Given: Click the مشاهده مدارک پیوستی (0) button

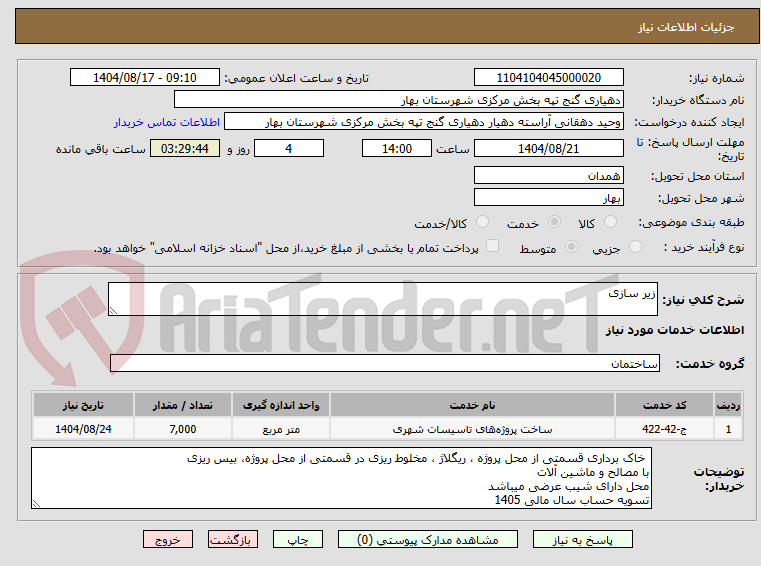Looking at the screenshot, I should pyautogui.click(x=428, y=539).
